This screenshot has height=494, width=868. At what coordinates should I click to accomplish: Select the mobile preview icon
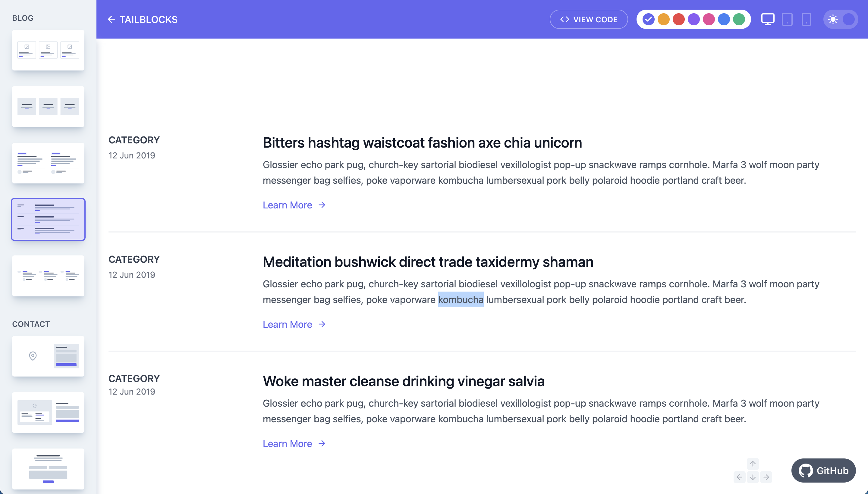click(x=806, y=19)
